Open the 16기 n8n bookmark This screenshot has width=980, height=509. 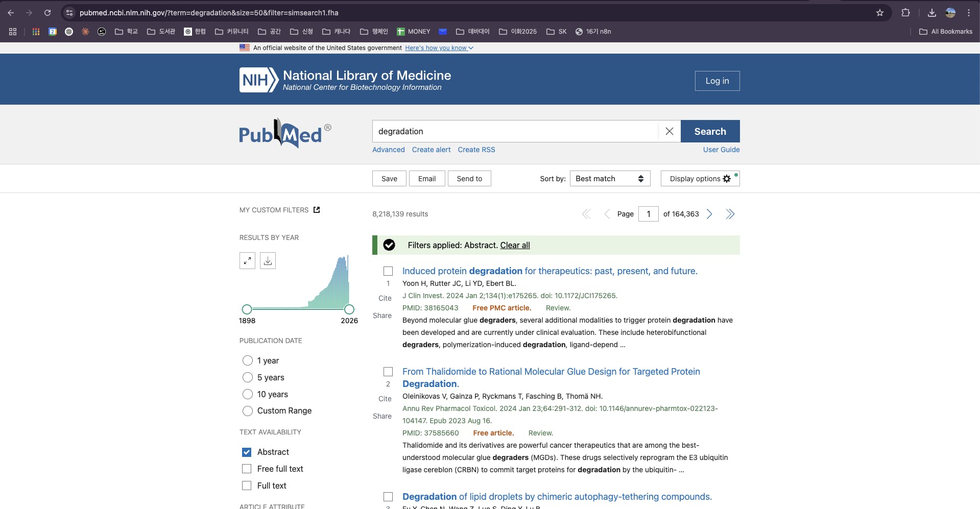[593, 32]
